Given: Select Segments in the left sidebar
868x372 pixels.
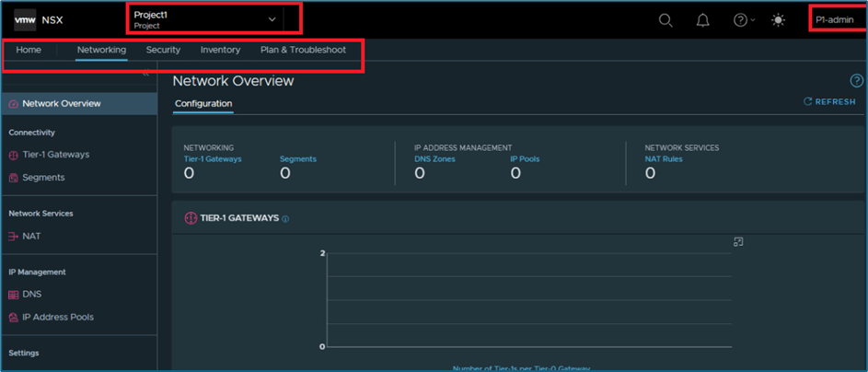Looking at the screenshot, I should click(x=43, y=177).
